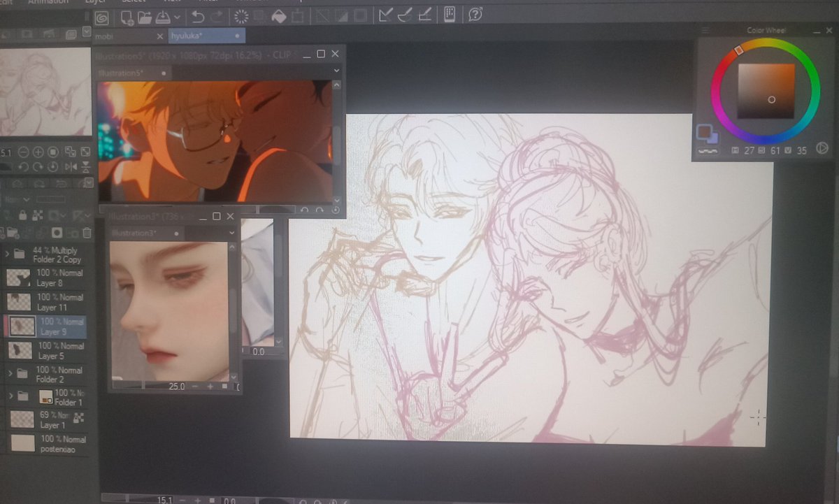Select the Zoom In icon in the Navigator
Screen dimensions: 839x504
coord(38,152)
